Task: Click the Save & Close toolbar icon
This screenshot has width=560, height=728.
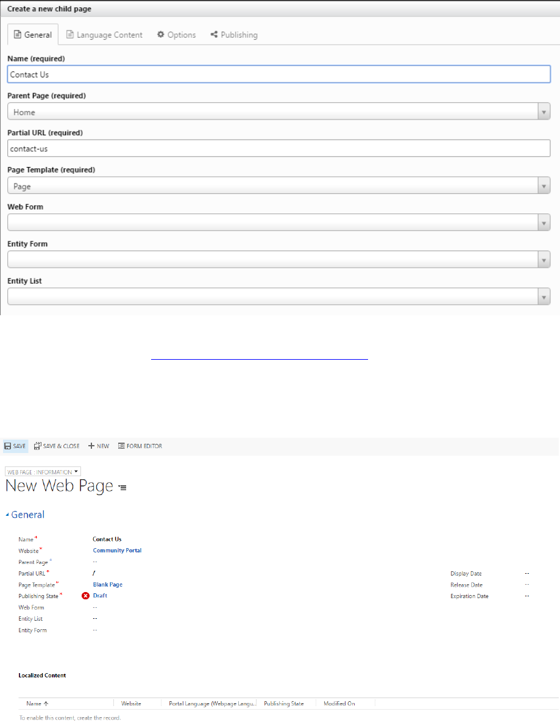Action: pyautogui.click(x=38, y=446)
